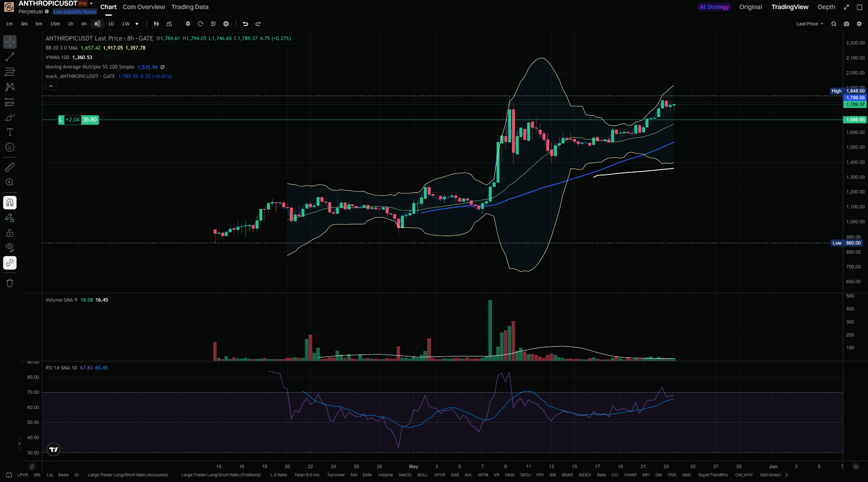Collapse the indicator legend with chevron
Image resolution: width=868 pixels, height=482 pixels.
(51, 86)
